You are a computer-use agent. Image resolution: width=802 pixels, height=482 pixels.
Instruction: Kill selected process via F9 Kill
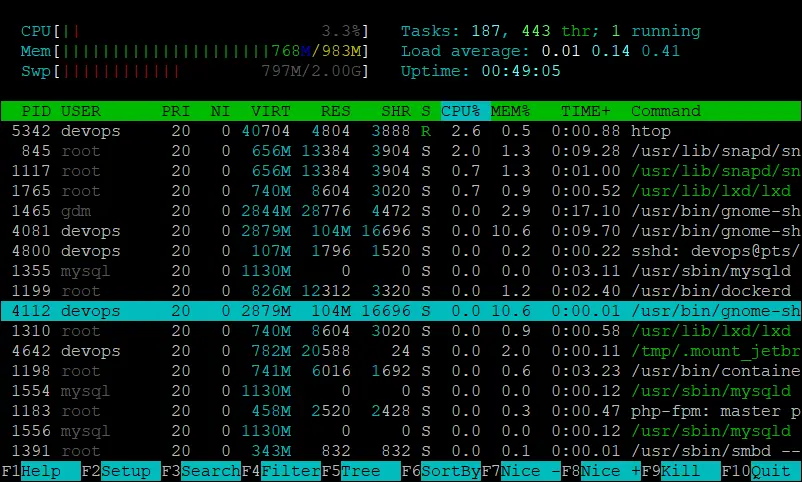681,471
